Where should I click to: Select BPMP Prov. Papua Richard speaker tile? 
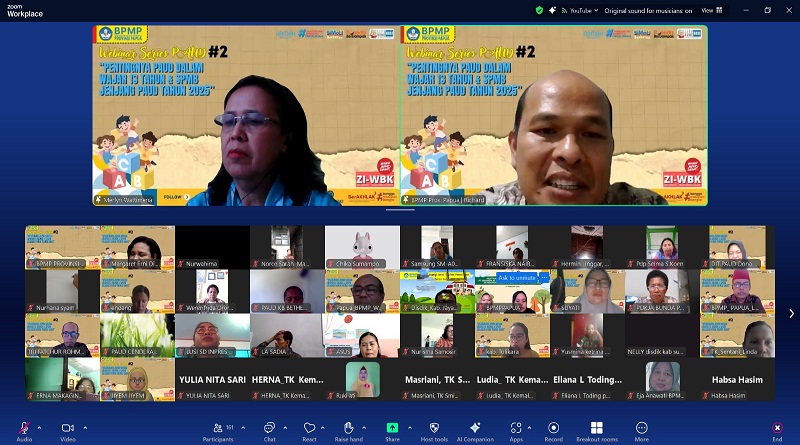(x=554, y=116)
